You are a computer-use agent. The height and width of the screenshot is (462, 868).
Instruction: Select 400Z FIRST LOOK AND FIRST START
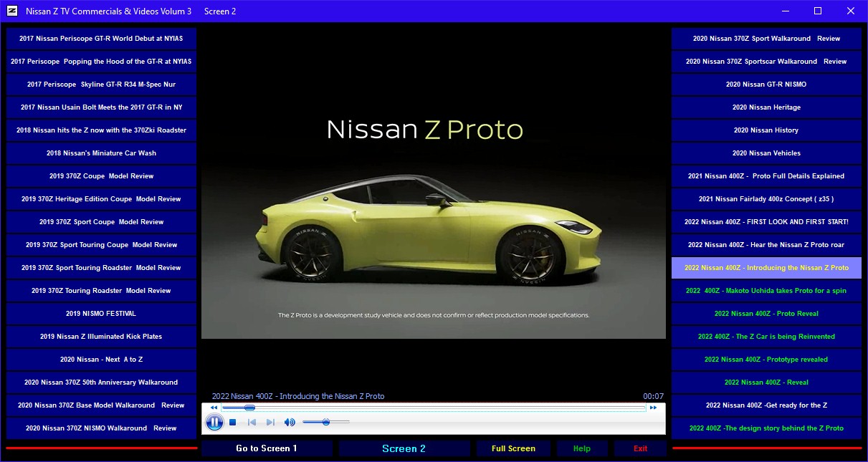tap(766, 222)
